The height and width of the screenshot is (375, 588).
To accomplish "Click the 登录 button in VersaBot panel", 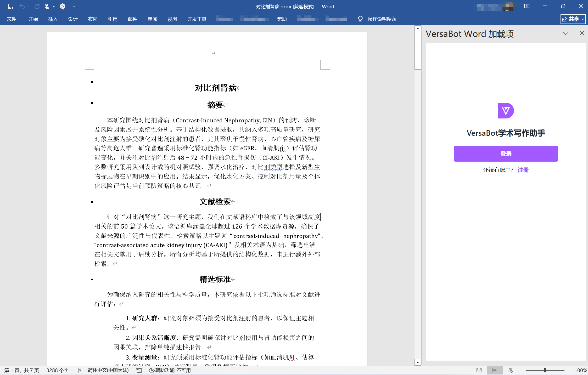I will click(506, 154).
